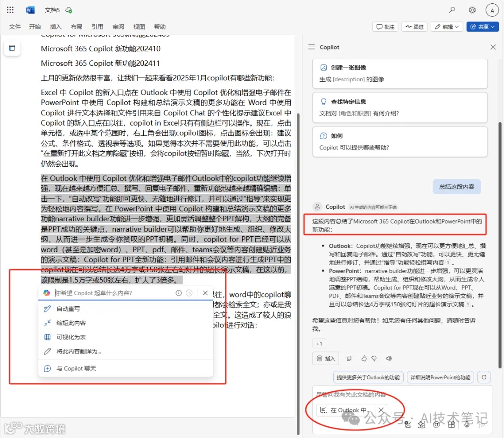Click the 批注 comments button
The height and width of the screenshot is (438, 504).
(385, 27)
